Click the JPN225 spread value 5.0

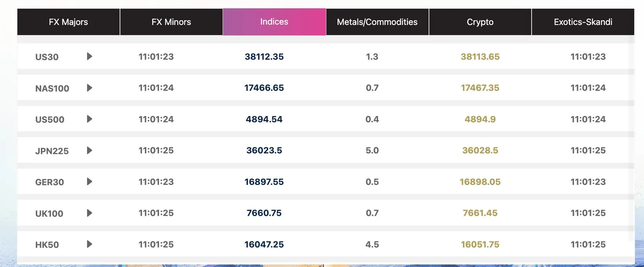point(372,151)
